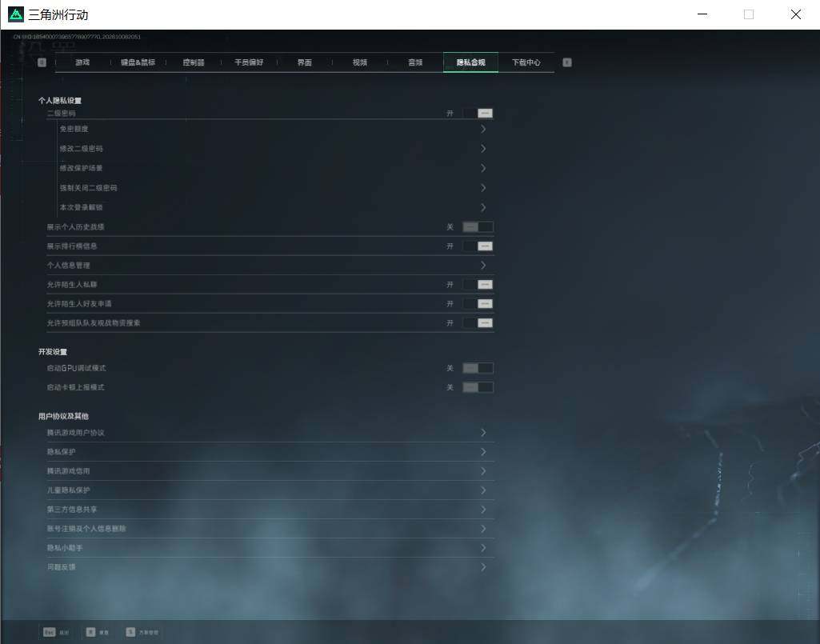
Task: Click the Esc 返回 button at the bottom
Action: point(56,633)
